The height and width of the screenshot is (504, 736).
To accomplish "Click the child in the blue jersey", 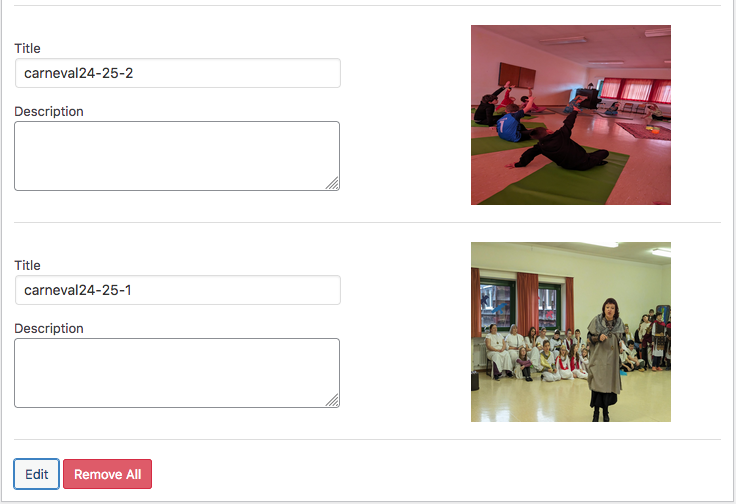I will point(511,124).
